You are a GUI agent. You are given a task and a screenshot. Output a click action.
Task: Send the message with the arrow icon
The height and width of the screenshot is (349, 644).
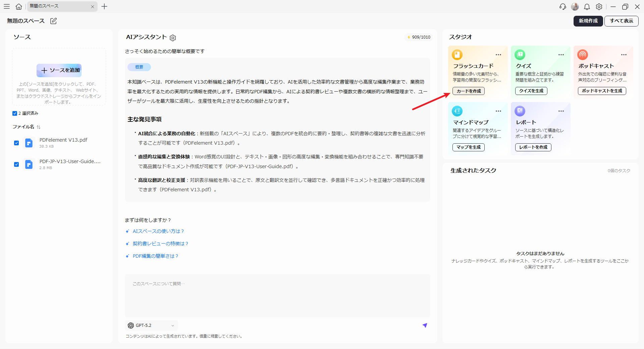click(x=425, y=325)
